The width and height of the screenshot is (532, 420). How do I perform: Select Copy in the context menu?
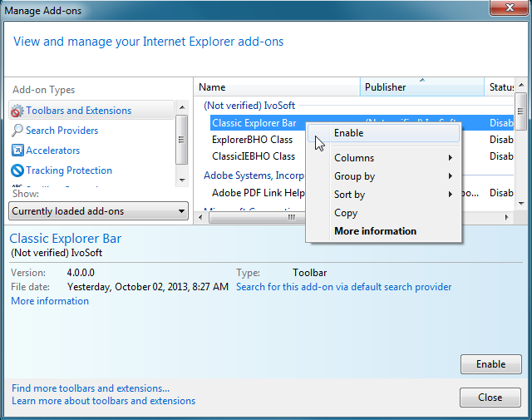click(346, 213)
